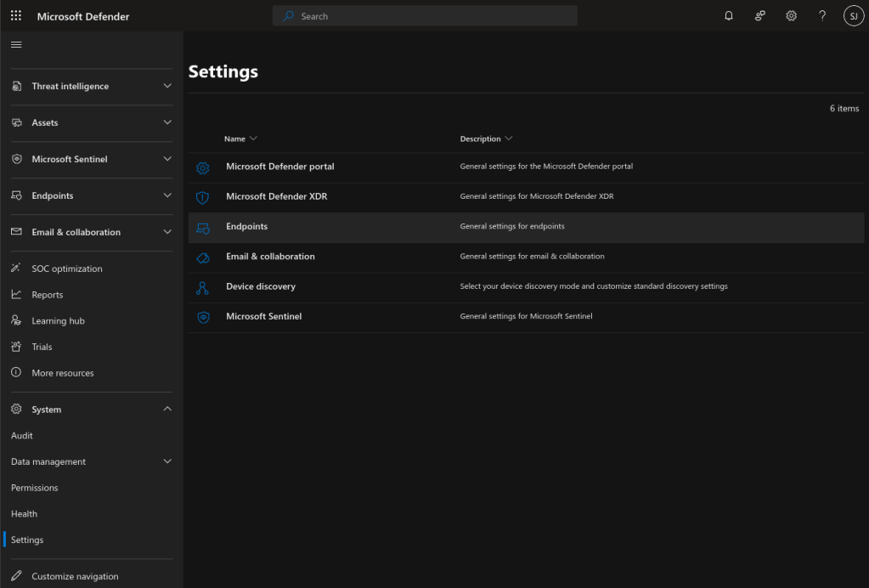The height and width of the screenshot is (588, 869).
Task: Open the top-bar settings gear icon
Action: point(791,16)
